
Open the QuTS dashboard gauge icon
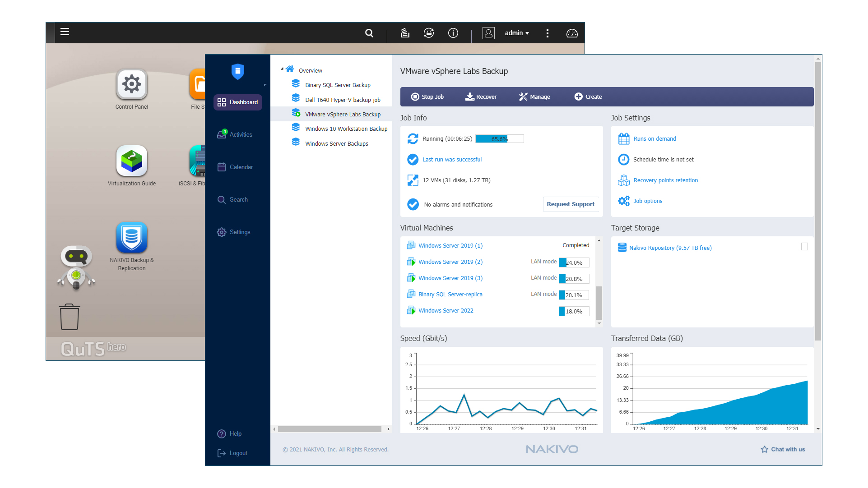pyautogui.click(x=572, y=33)
